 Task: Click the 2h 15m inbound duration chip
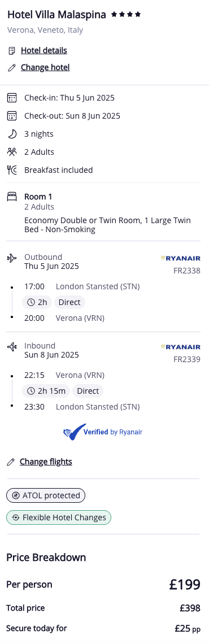pos(46,391)
